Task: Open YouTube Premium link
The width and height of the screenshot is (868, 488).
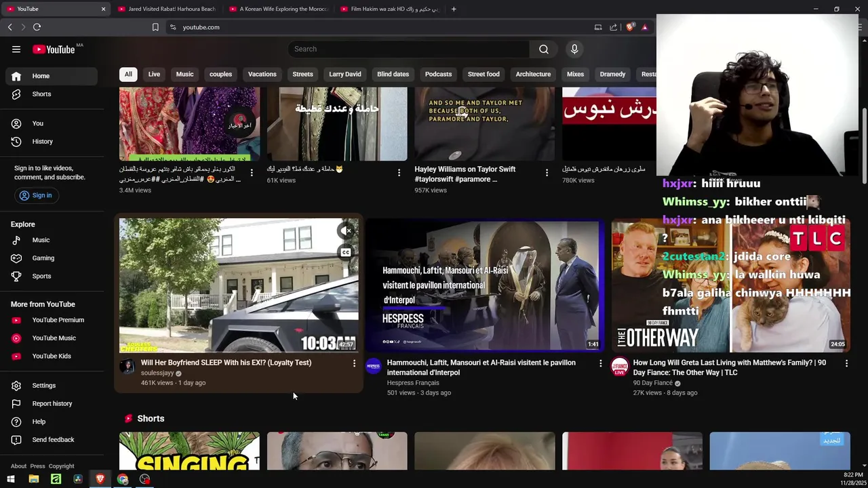Action: click(53, 320)
